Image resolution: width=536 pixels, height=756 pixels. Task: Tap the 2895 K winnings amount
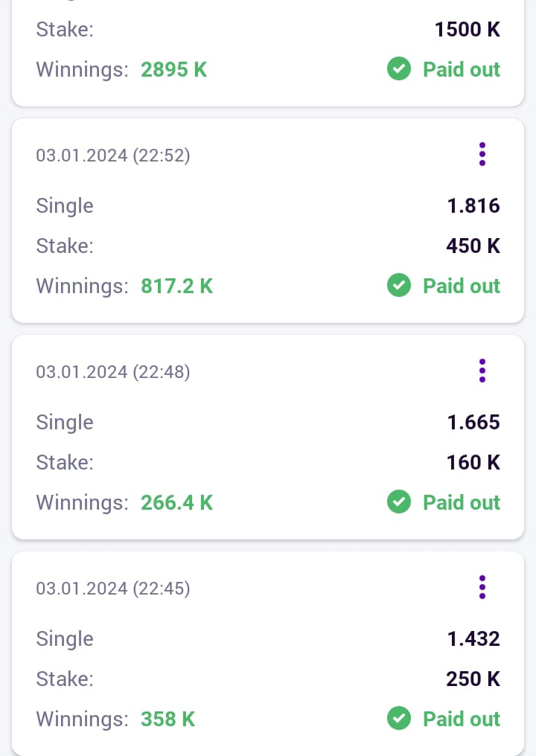tap(174, 70)
